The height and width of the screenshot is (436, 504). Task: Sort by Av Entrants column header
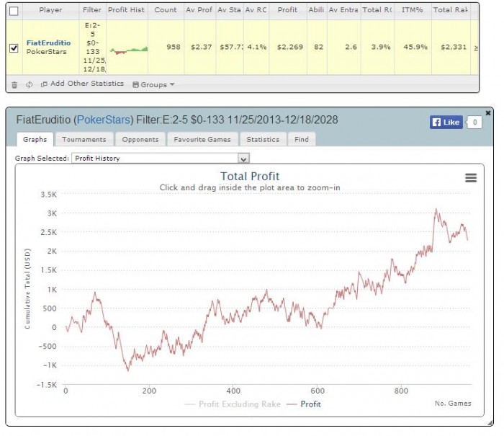click(x=343, y=10)
